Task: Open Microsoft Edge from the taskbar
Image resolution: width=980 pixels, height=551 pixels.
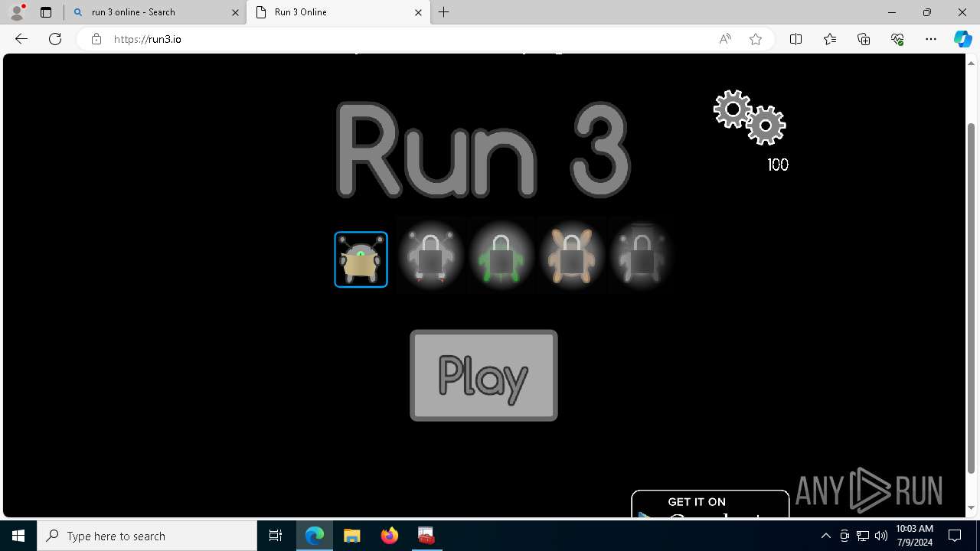Action: (315, 536)
